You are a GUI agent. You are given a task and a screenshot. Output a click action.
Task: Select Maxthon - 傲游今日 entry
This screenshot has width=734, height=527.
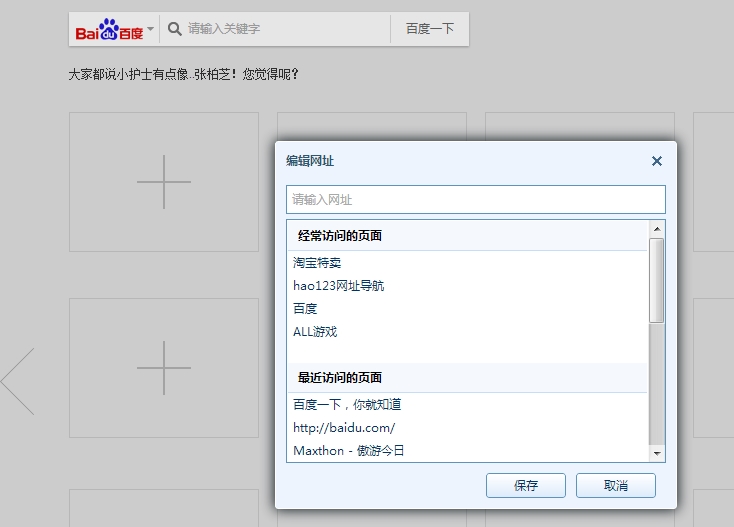click(349, 450)
